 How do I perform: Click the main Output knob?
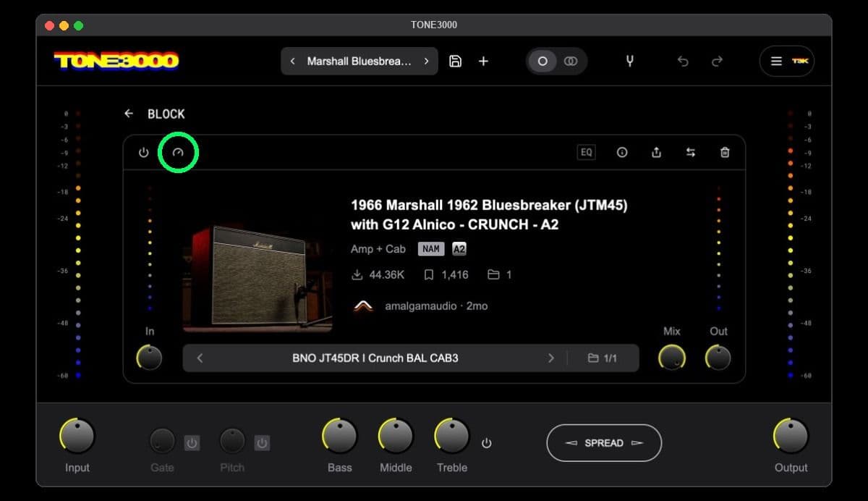click(791, 436)
